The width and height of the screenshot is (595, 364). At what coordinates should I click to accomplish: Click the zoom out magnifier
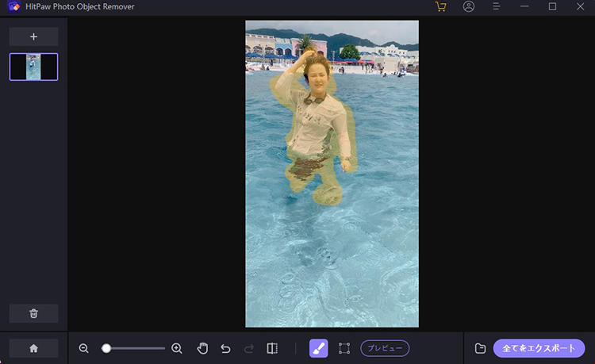pyautogui.click(x=84, y=348)
